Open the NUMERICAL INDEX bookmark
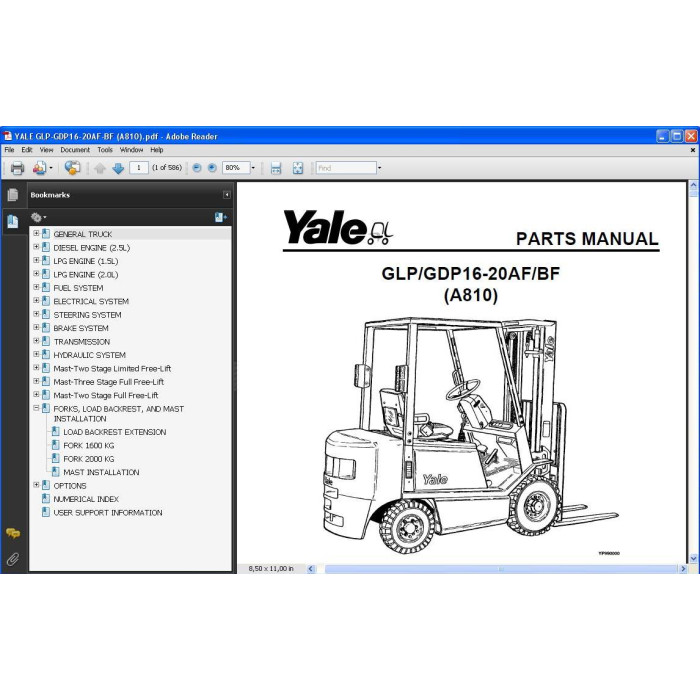700x700 pixels. click(x=86, y=499)
